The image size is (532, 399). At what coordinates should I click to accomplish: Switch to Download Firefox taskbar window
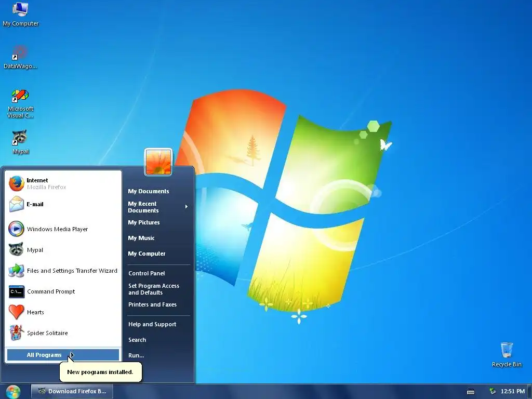pyautogui.click(x=72, y=391)
